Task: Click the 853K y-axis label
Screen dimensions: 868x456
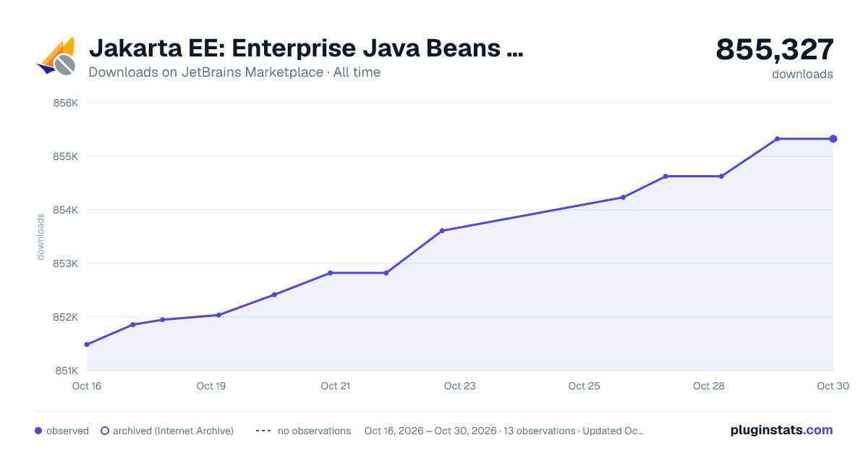Action: tap(65, 263)
